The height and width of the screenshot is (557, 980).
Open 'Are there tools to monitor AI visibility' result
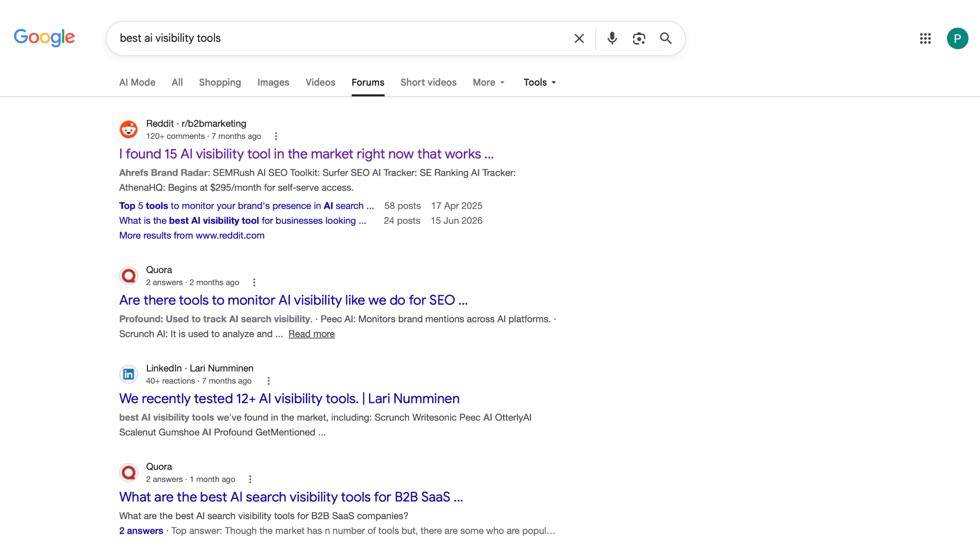293,300
